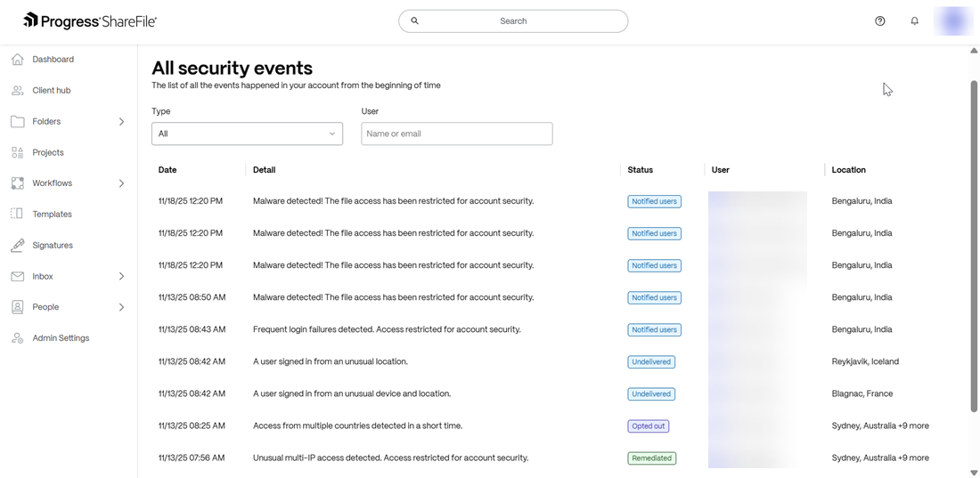Click date 11/13/25 08:43 AM
Viewport: 980px width, 478px height.
click(x=192, y=329)
